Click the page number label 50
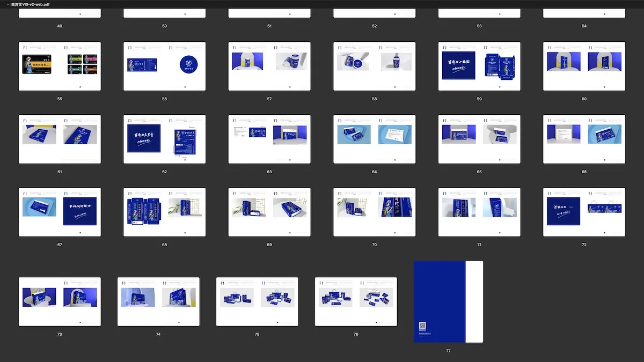The height and width of the screenshot is (362, 644). coord(164,26)
